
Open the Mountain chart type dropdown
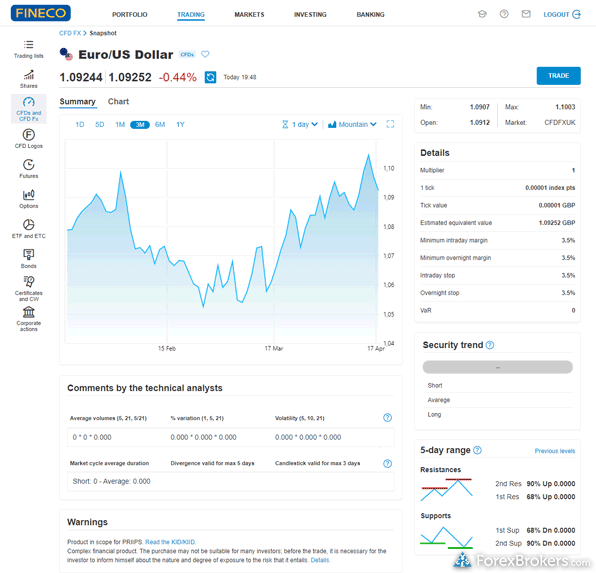tap(352, 124)
